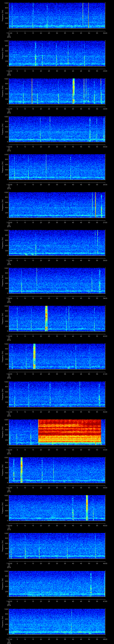The height and width of the screenshot is (644, 114).
Task: Click the "40:00" end label of the 7:39:00 axis
Action: (x=105, y=336)
